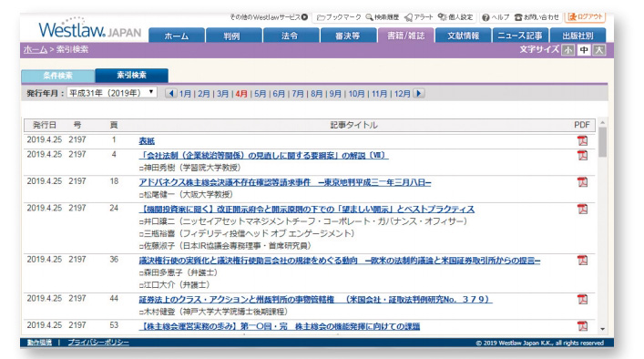Open その他のWestlawサービス menu
The image size is (644, 359).
pos(269,17)
